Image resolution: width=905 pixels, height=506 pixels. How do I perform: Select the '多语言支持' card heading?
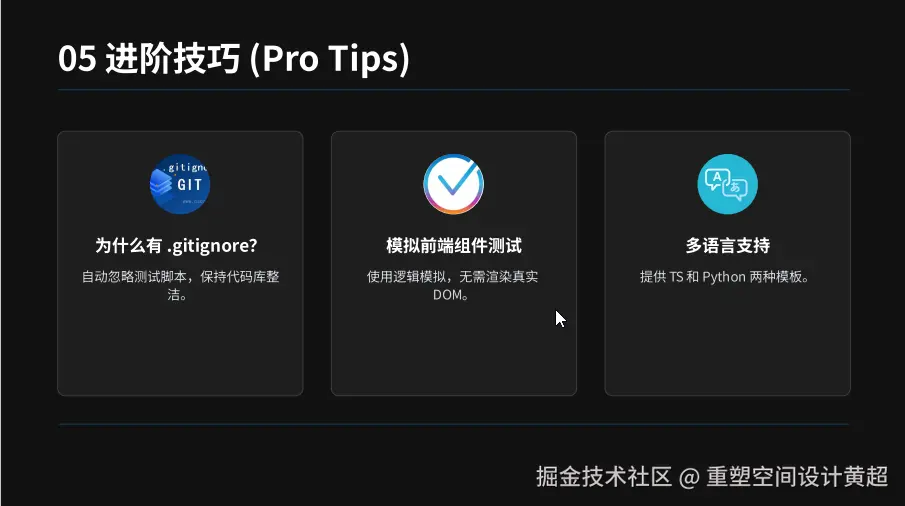[x=727, y=245]
